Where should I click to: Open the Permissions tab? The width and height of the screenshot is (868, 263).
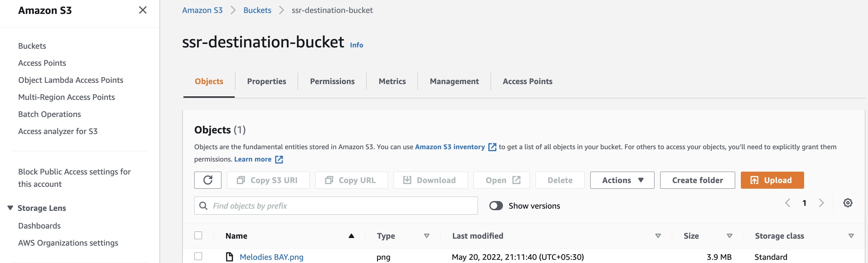(332, 81)
